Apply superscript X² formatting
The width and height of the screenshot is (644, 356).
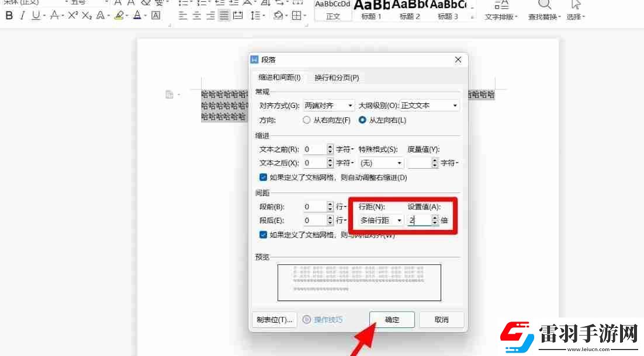click(72, 16)
